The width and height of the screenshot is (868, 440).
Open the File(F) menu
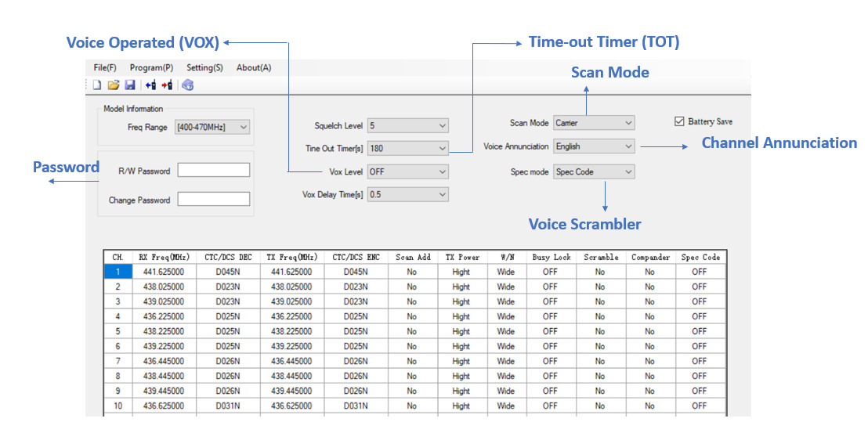[105, 68]
